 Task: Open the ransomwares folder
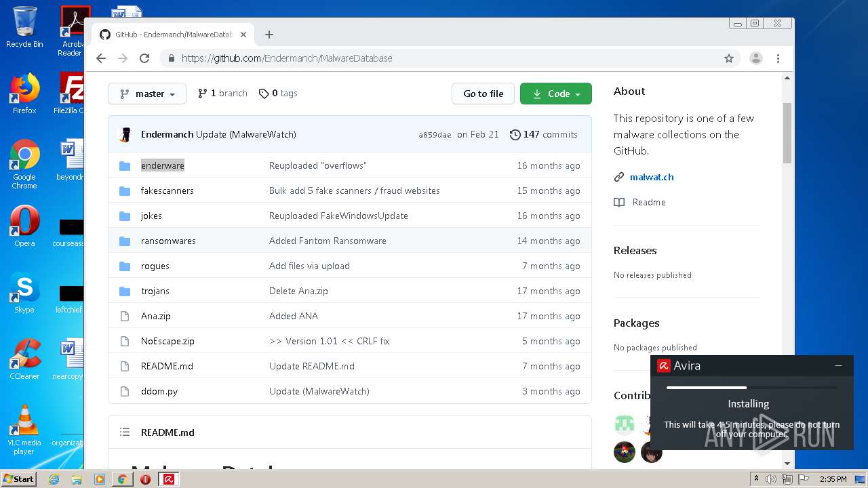point(168,241)
